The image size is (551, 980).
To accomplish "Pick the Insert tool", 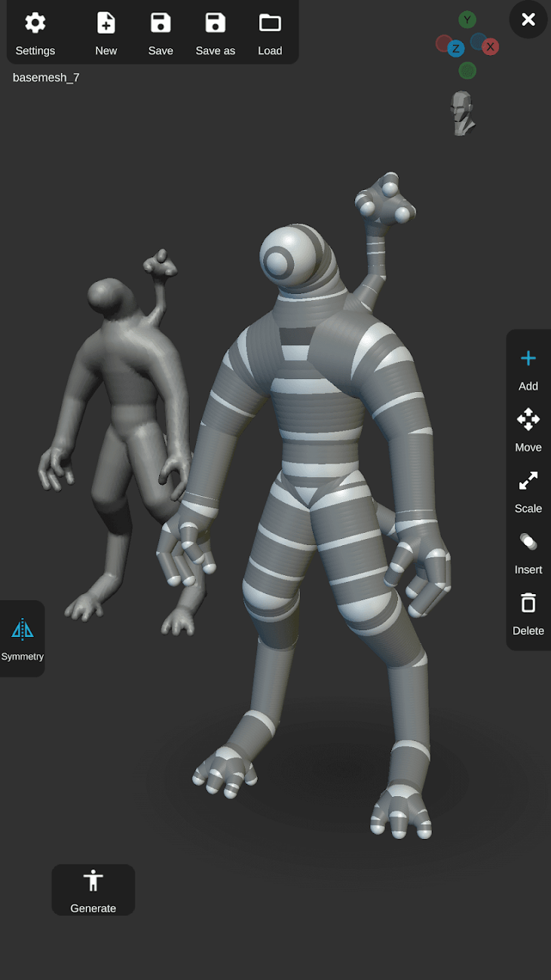I will (528, 552).
